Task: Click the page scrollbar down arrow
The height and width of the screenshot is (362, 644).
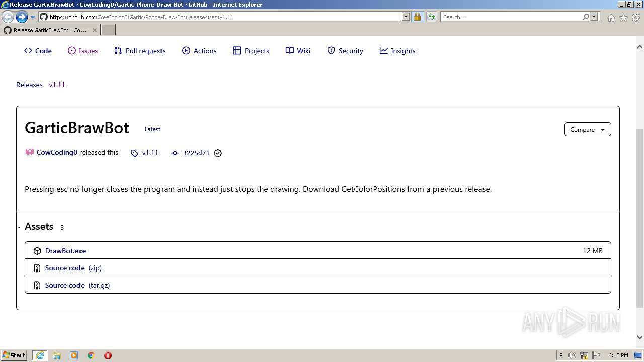Action: [640, 337]
